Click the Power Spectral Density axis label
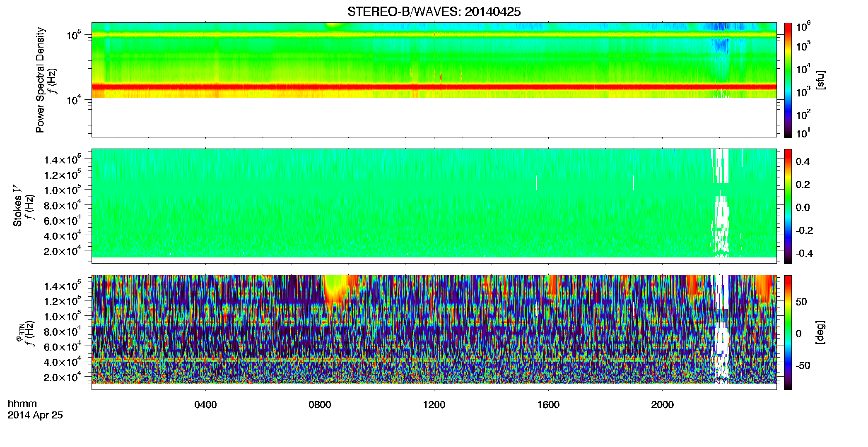 (40, 80)
